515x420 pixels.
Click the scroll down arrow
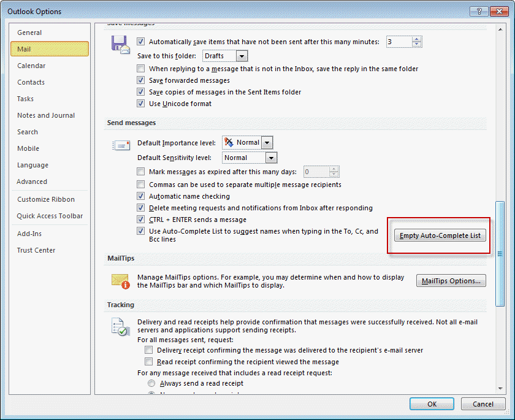click(500, 388)
